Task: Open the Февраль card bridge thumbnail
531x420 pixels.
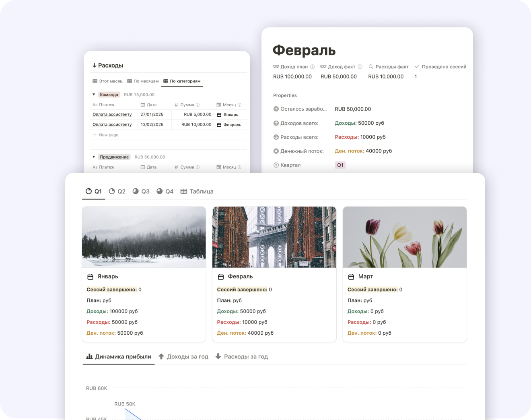Action: coord(274,237)
